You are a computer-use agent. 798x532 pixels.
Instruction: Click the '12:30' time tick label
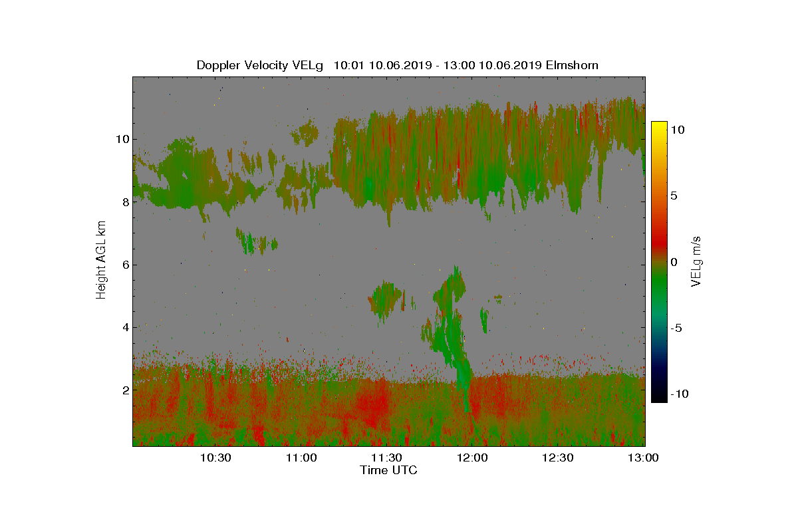(x=558, y=458)
